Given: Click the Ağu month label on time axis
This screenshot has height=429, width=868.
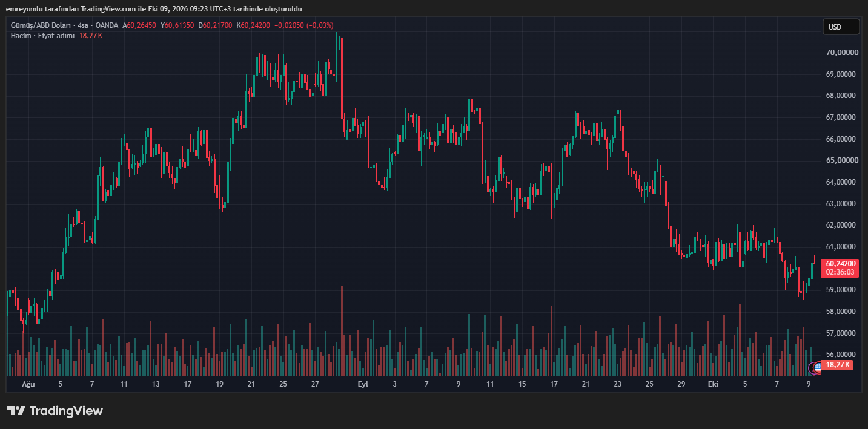Looking at the screenshot, I should click(28, 384).
